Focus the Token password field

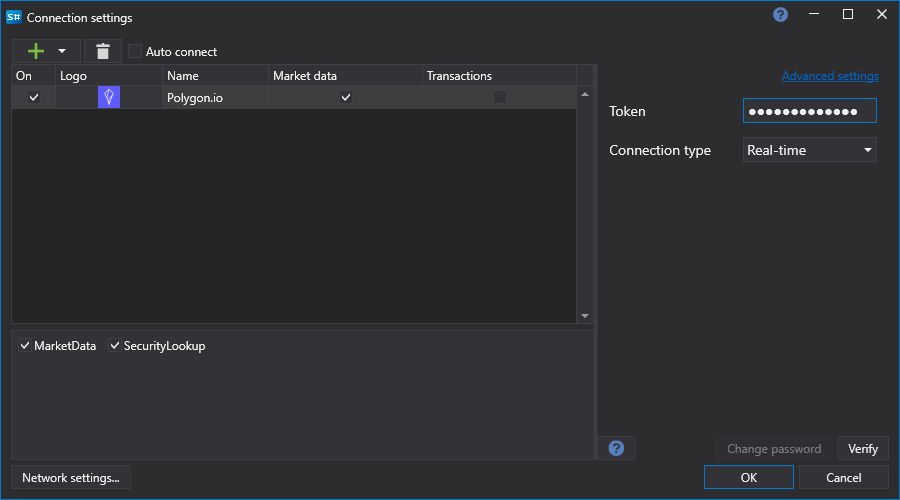809,111
